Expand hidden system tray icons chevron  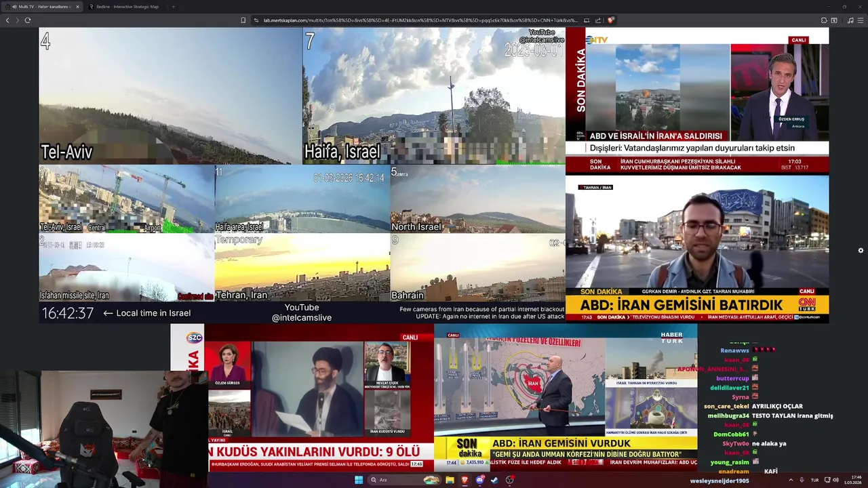point(791,480)
